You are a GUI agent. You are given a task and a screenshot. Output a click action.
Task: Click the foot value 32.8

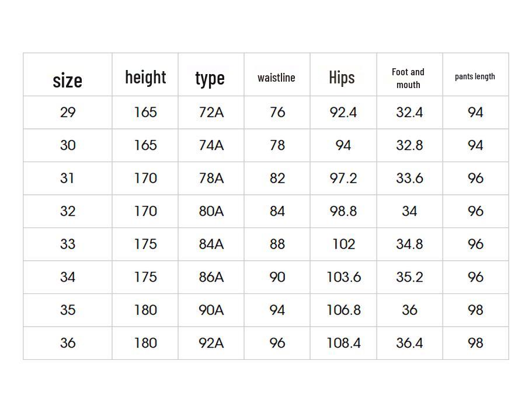point(409,145)
